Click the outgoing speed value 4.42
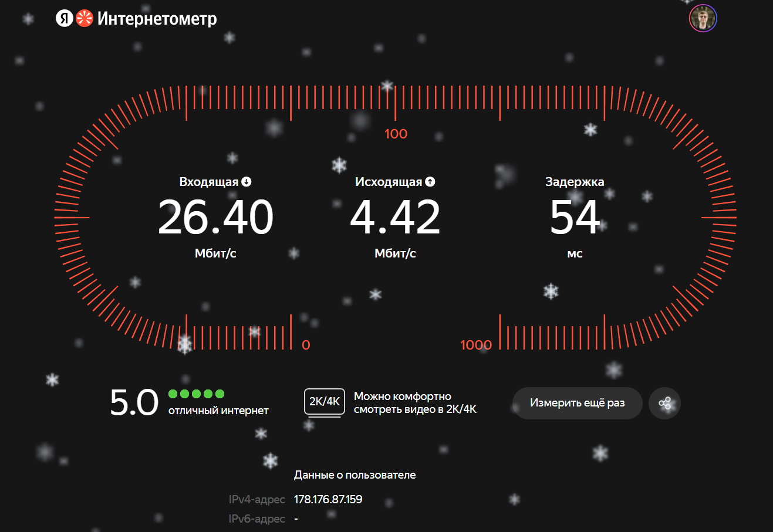 (x=395, y=217)
